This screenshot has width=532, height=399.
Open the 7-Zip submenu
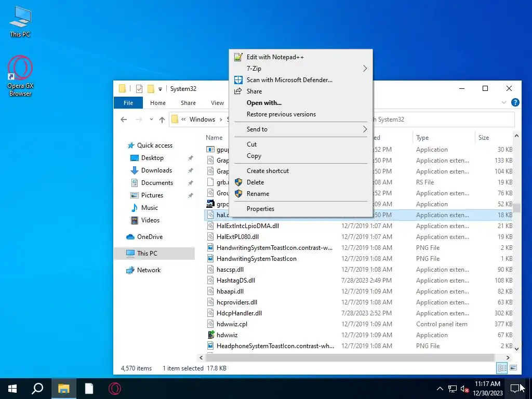pos(301,69)
